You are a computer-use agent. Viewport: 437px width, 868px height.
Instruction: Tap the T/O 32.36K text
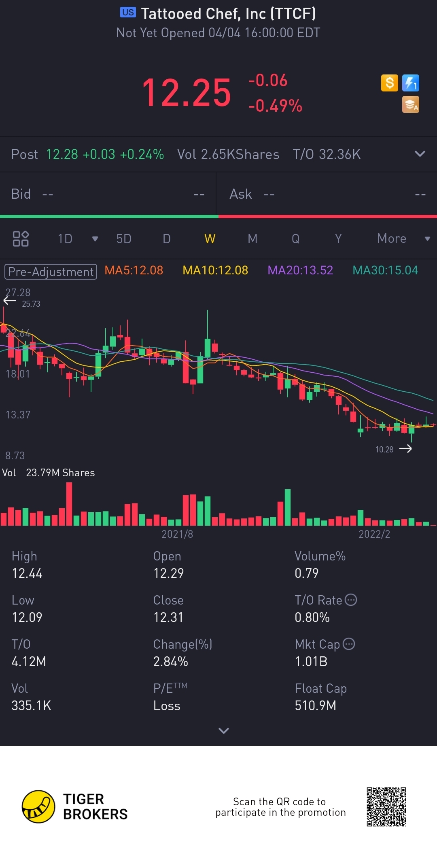click(x=327, y=154)
